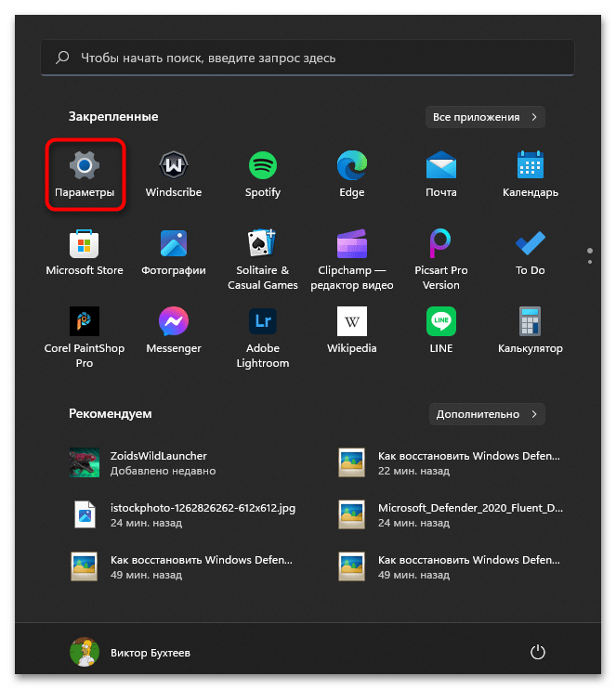The height and width of the screenshot is (689, 616).
Task: Open the Messenger app
Action: [x=174, y=331]
